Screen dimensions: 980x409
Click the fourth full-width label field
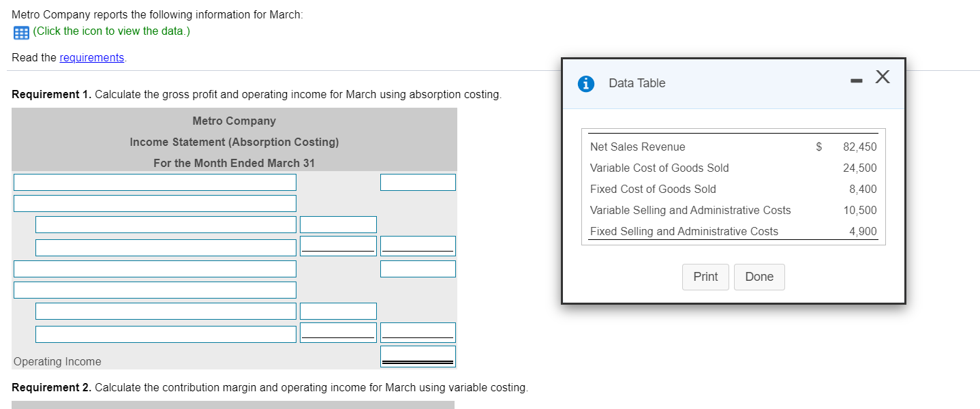[155, 289]
